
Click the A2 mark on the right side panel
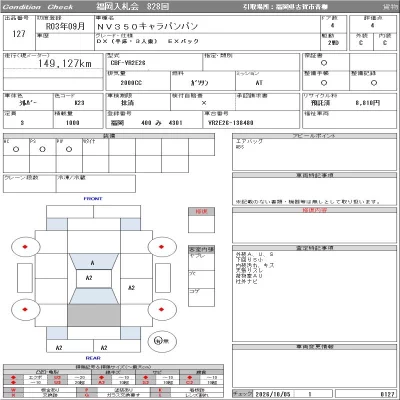tap(132, 288)
